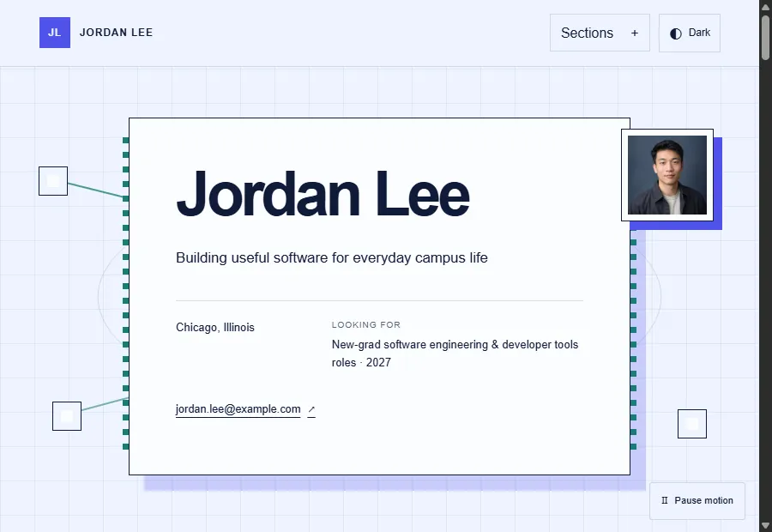The width and height of the screenshot is (772, 532).
Task: Click the arrow icon beside email
Action: 311,410
